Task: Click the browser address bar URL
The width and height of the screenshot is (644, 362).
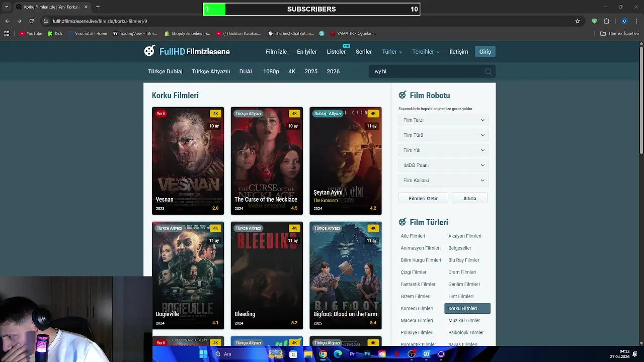Action: click(100, 21)
